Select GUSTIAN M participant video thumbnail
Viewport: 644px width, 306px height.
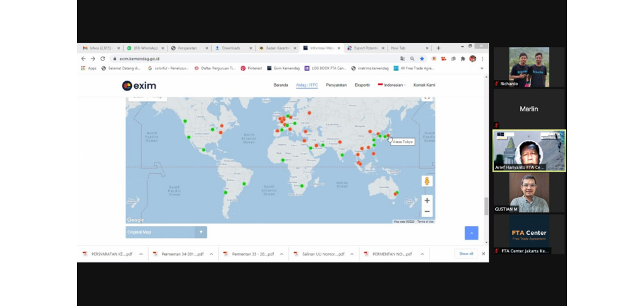529,192
